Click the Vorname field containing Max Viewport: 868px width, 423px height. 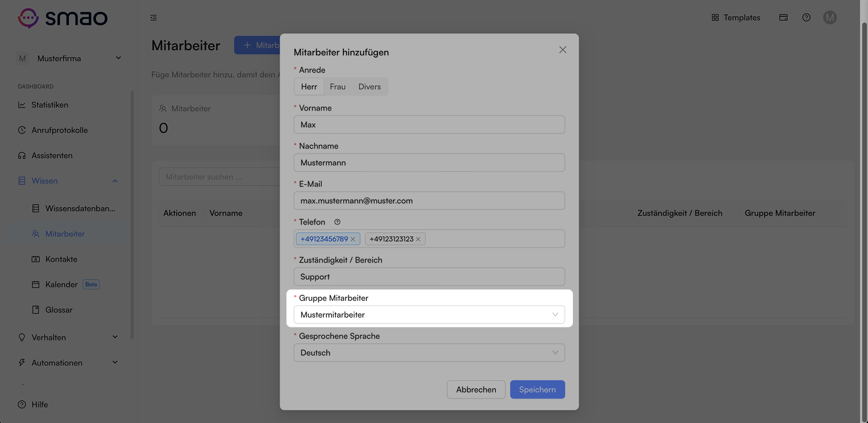point(429,125)
